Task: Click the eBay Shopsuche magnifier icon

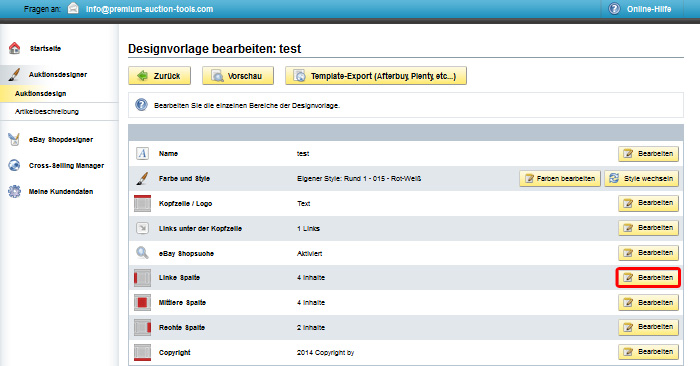Action: [x=142, y=253]
